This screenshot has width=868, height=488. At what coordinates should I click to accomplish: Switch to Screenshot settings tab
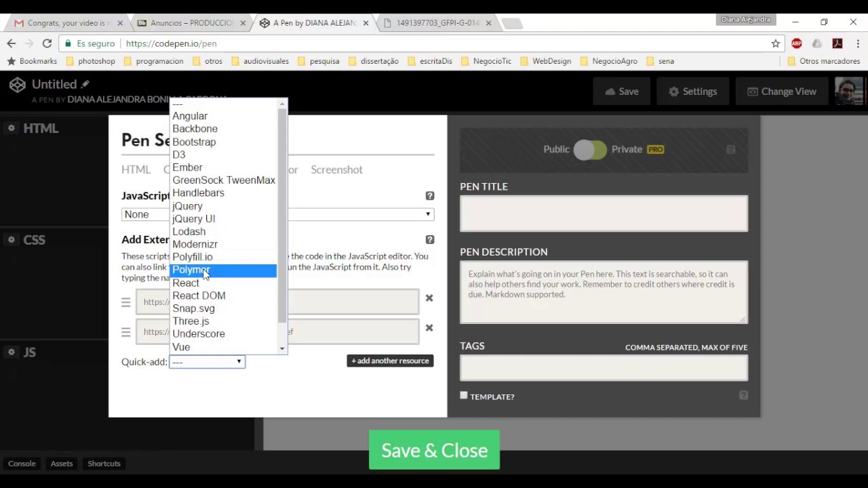(336, 169)
